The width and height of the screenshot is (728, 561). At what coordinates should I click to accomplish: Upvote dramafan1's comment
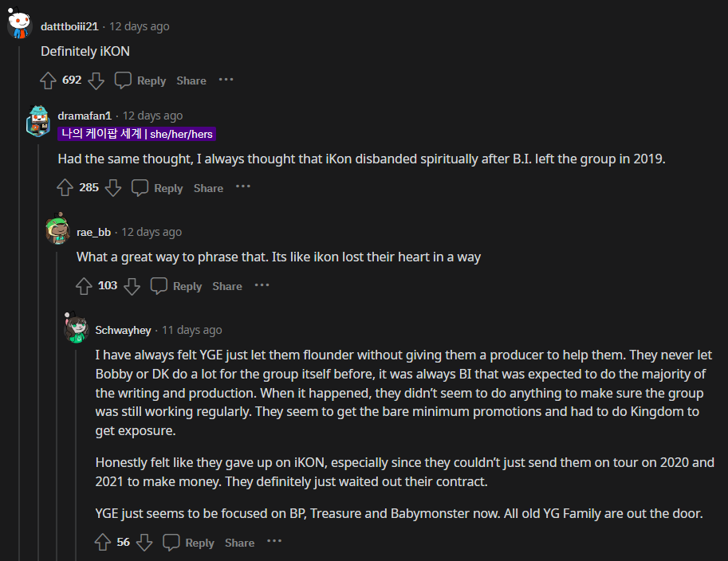click(65, 187)
